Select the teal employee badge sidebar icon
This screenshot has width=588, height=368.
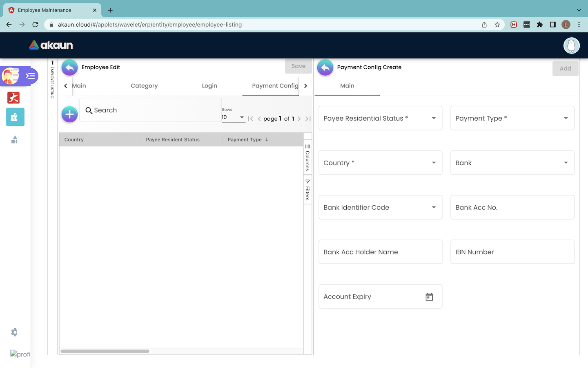[15, 117]
